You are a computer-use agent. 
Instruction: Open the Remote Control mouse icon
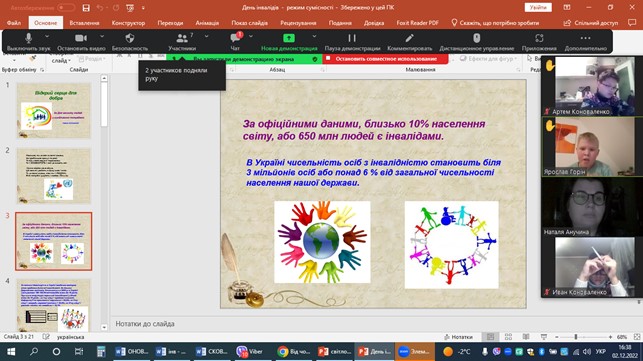tap(477, 38)
